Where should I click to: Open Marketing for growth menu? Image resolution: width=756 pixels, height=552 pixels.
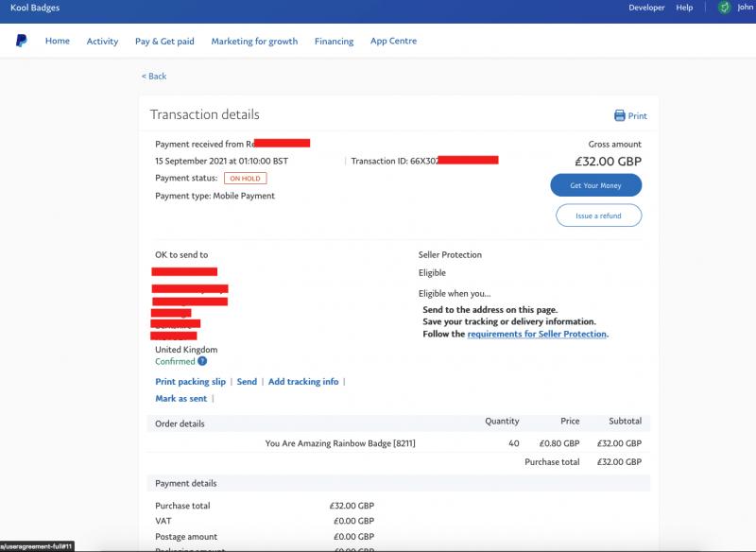[254, 41]
